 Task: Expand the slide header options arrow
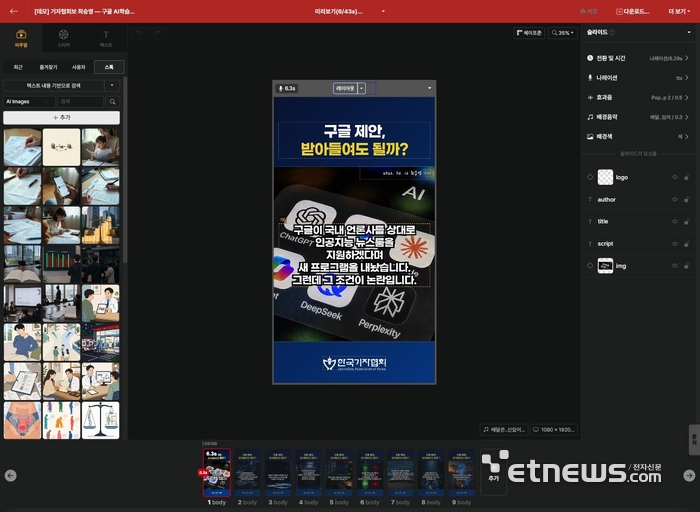429,88
